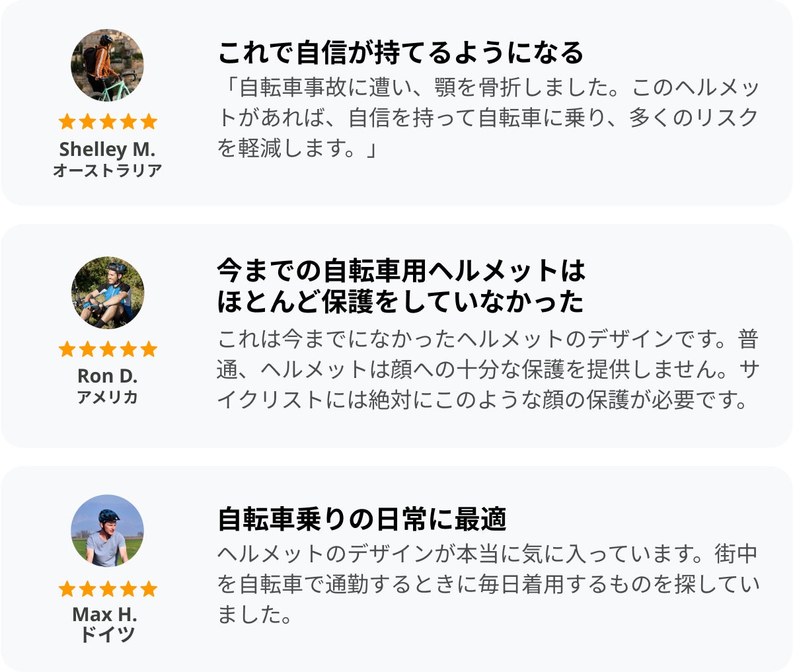Click the first star above Ron D.
The image size is (793, 672).
coord(67,349)
